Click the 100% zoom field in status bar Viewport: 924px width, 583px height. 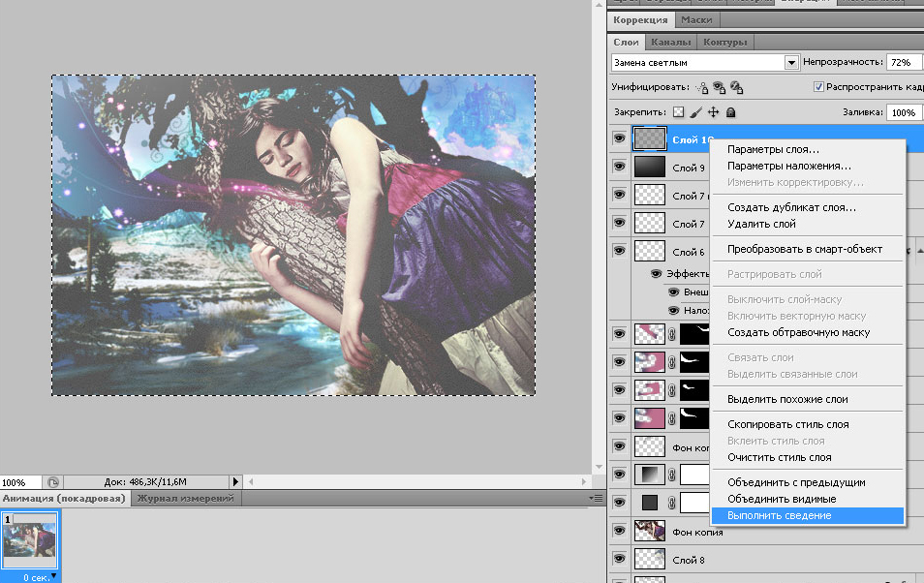(20, 482)
